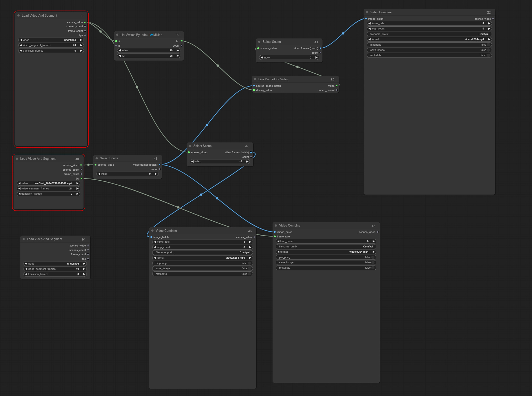Click the Mixlab infinity icon in List Switch By Index

click(151, 35)
